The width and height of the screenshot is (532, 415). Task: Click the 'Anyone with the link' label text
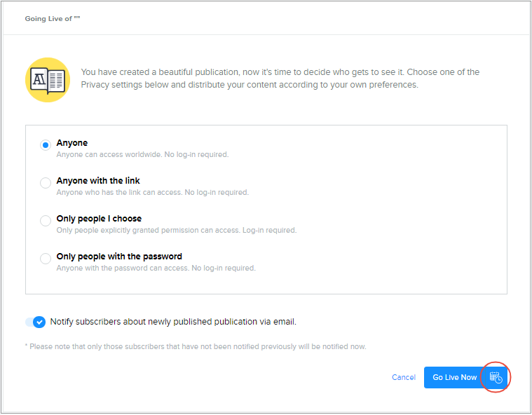pyautogui.click(x=98, y=181)
